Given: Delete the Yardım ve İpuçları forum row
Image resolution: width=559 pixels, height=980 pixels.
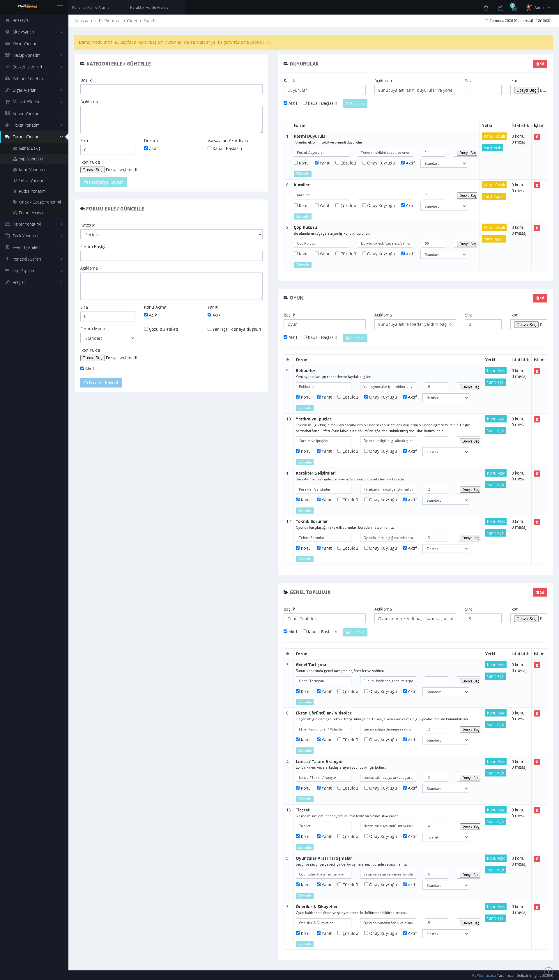Looking at the screenshot, I should coord(537,420).
